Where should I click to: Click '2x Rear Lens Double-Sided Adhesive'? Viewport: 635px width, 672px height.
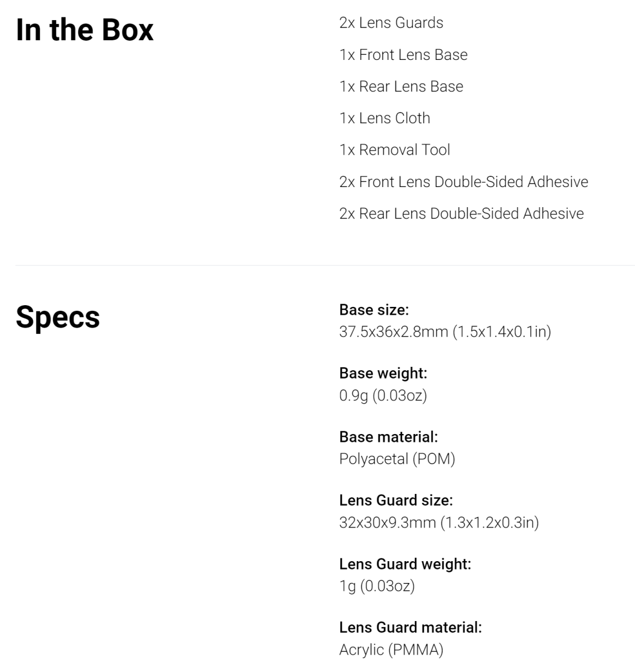(x=461, y=213)
